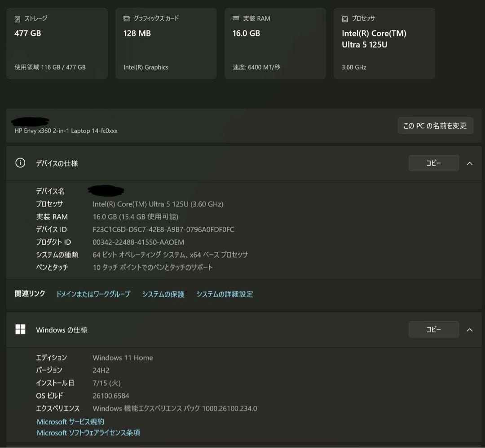Screen dimensions: 485x448
Task: Copy Windows specs with its コピー button
Action: [x=433, y=329]
